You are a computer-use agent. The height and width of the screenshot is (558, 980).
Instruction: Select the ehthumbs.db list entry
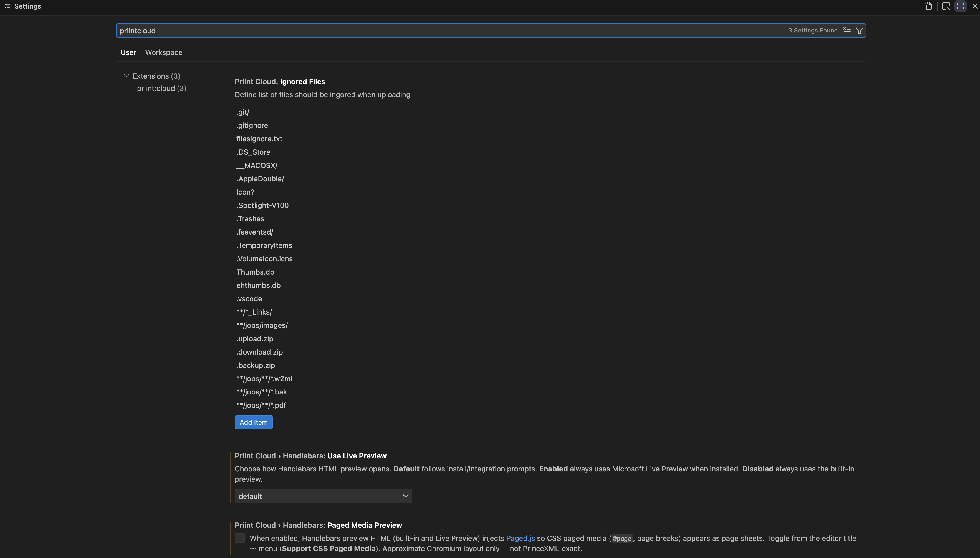tap(259, 285)
